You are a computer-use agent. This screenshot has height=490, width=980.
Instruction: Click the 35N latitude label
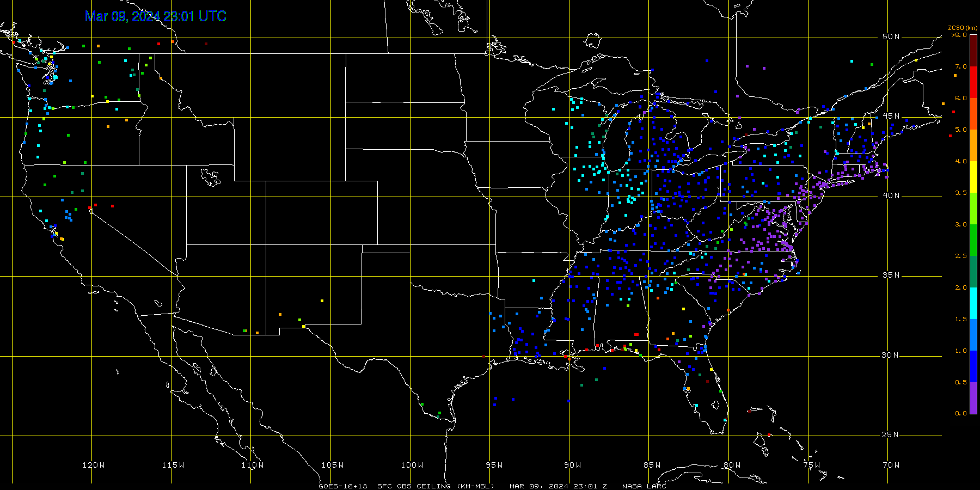[x=891, y=275]
